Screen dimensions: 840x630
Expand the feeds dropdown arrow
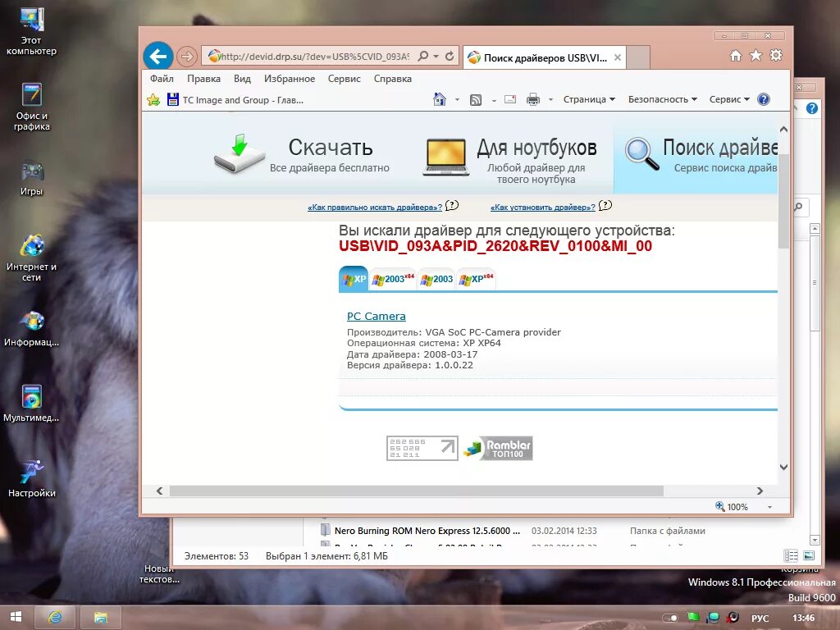[493, 99]
